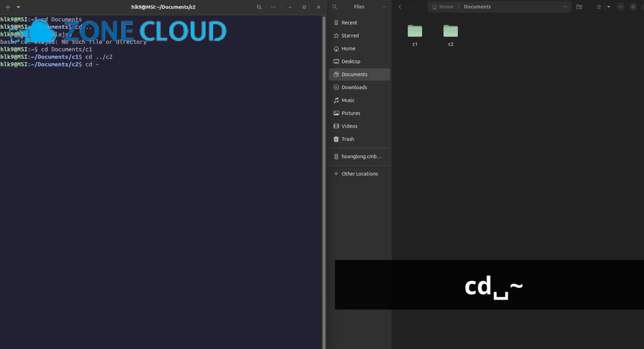Select the hoanglong.cmb... drive entry

click(359, 157)
